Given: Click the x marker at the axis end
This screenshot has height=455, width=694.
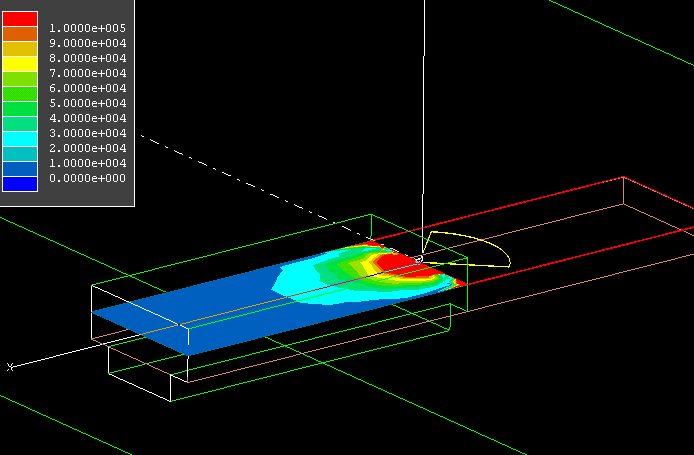Looking at the screenshot, I should point(10,367).
